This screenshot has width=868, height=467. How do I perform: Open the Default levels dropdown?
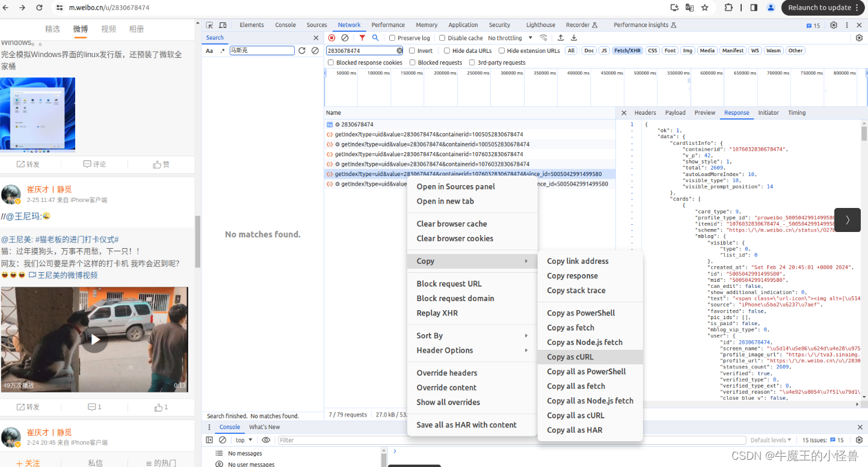[x=771, y=440]
